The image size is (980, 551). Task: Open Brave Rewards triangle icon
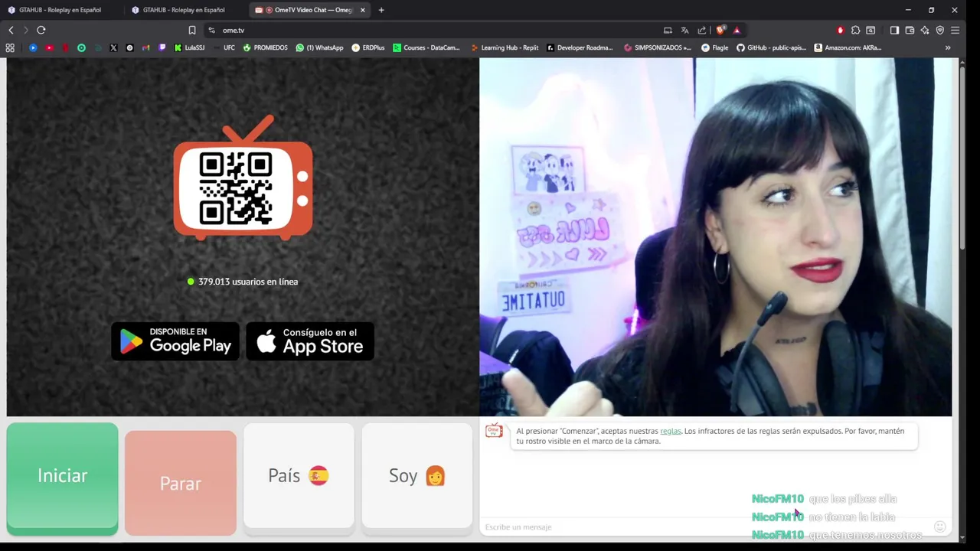737,30
